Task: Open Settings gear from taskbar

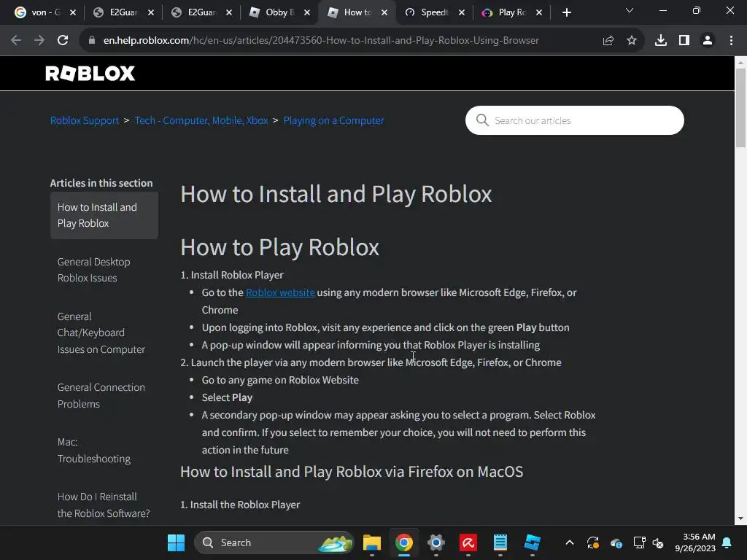Action: click(x=436, y=542)
